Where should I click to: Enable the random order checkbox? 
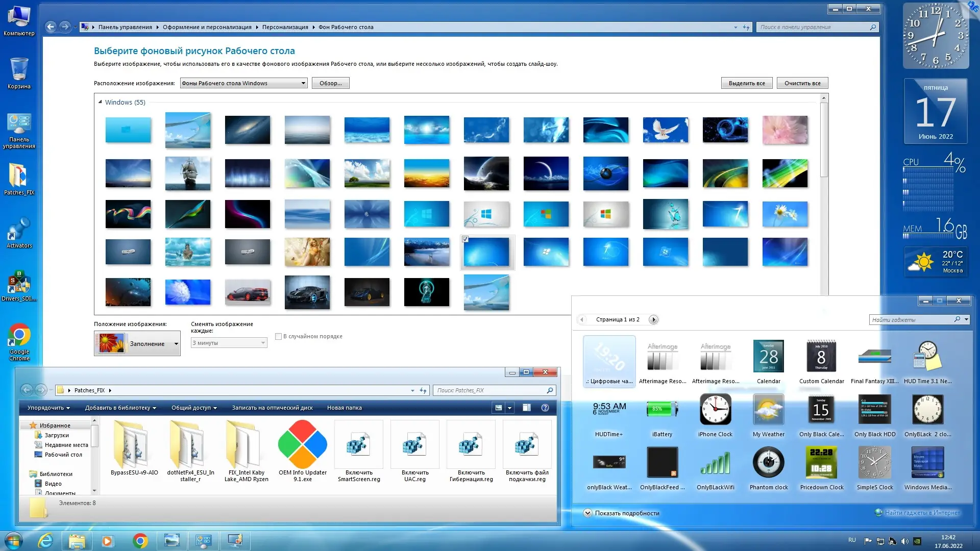(x=278, y=336)
